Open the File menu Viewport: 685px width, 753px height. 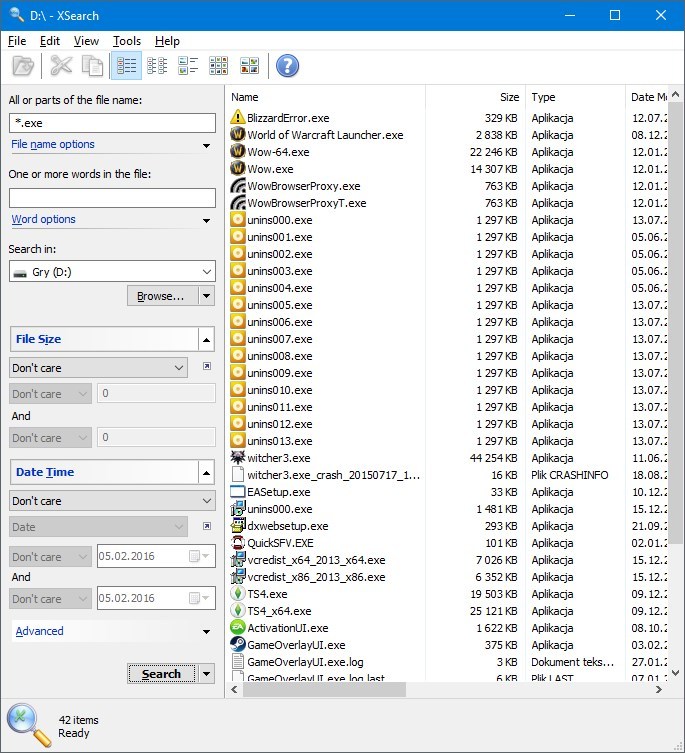click(17, 41)
